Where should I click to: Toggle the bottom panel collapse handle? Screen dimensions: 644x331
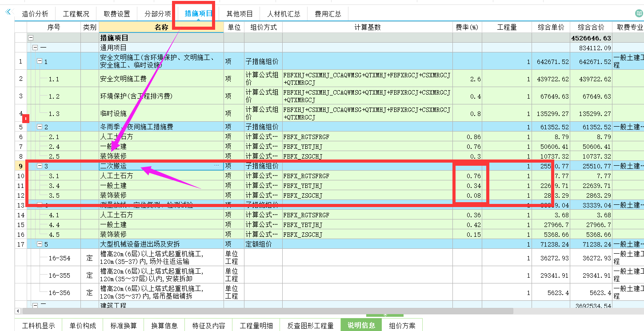tap(385, 315)
